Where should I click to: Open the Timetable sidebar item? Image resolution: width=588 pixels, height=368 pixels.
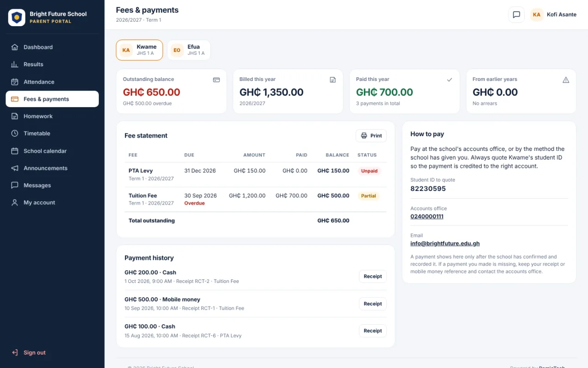tap(52, 133)
